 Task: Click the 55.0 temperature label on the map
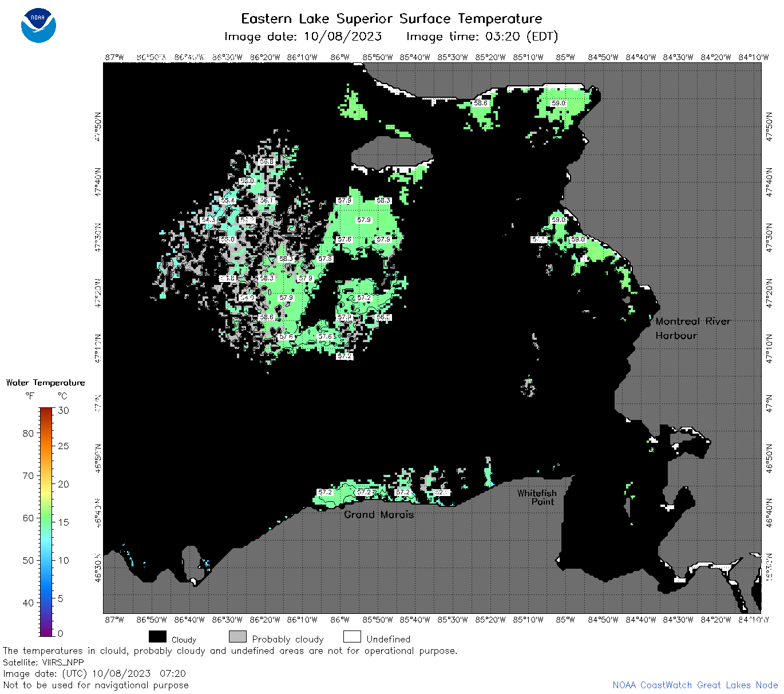[x=247, y=181]
